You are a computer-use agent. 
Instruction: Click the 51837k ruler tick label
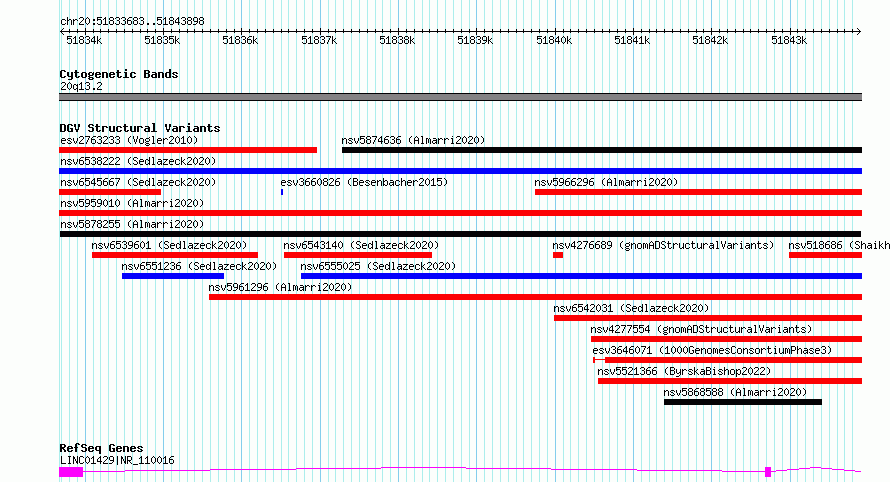click(x=319, y=41)
